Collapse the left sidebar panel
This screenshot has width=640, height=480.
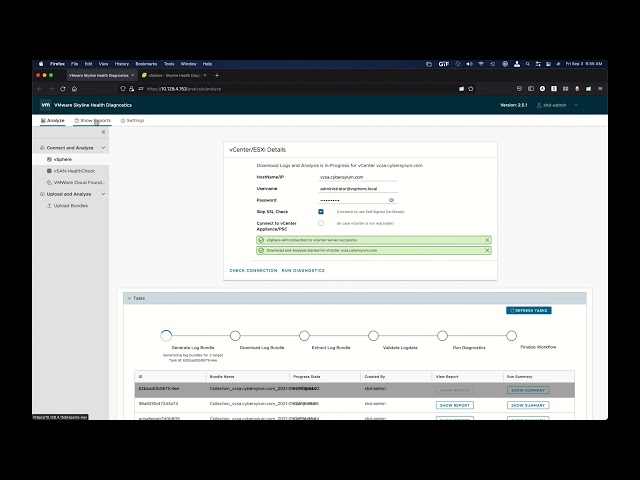(x=103, y=132)
